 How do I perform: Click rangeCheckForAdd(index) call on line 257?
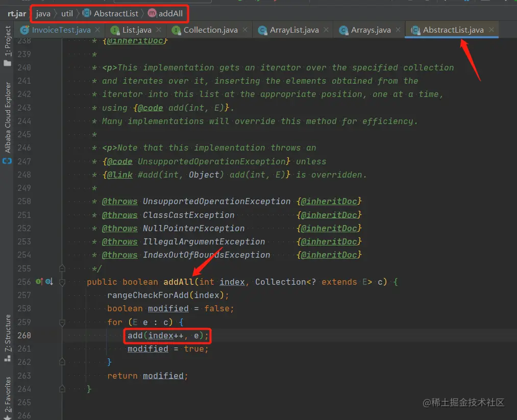[x=168, y=295]
